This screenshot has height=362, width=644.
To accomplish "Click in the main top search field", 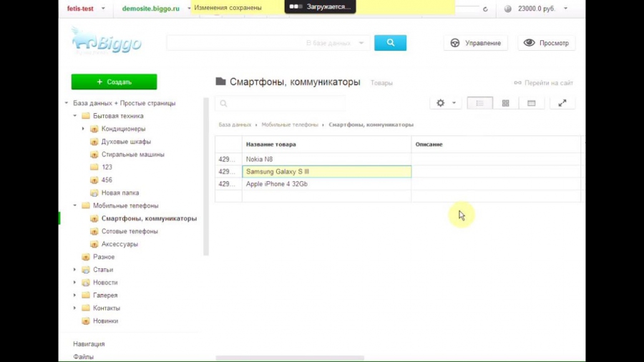I will click(x=235, y=43).
